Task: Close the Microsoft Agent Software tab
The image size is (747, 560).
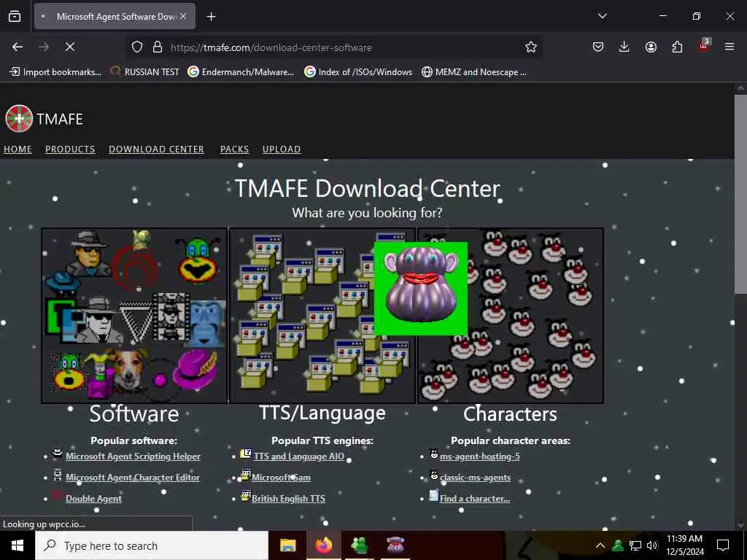Action: [x=183, y=16]
